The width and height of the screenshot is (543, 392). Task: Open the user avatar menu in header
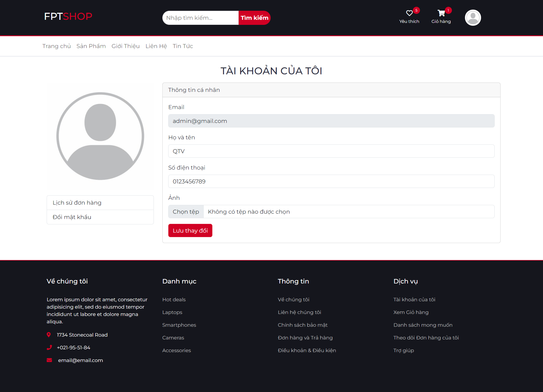click(x=473, y=18)
